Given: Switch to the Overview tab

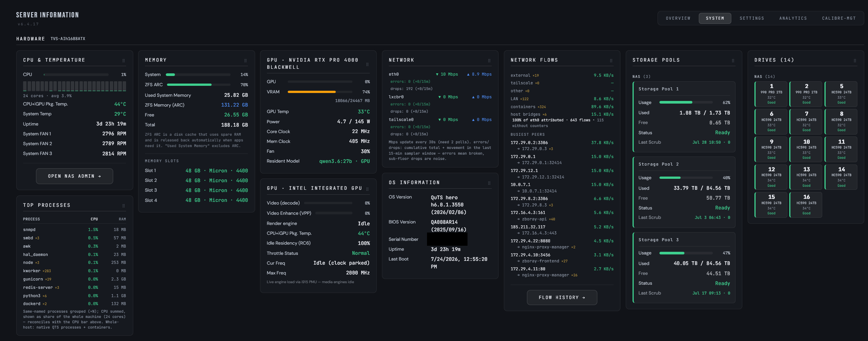Looking at the screenshot, I should [678, 18].
